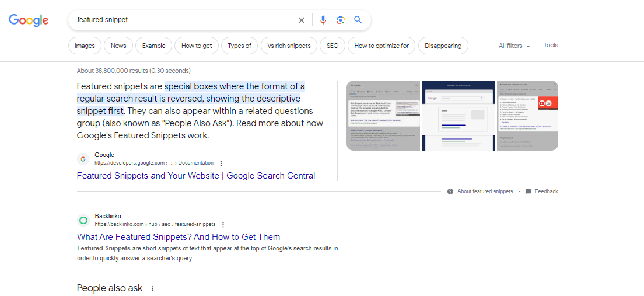The image size is (644, 296).
Task: Open 'What Are Featured Snippets?' Backlinko link
Action: point(178,237)
